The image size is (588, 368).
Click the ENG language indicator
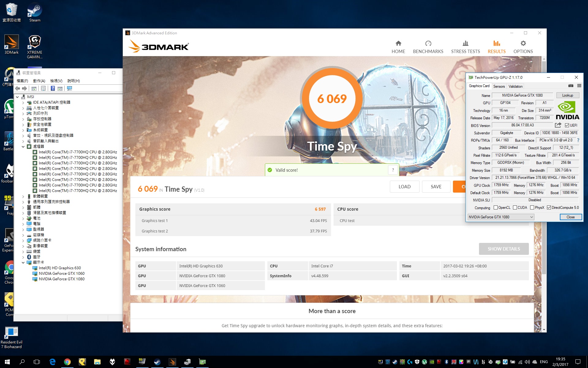(x=544, y=362)
